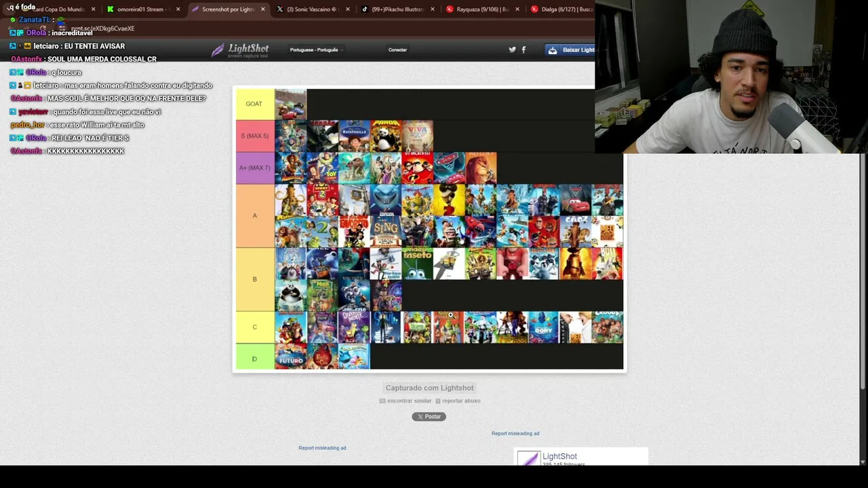The width and height of the screenshot is (868, 488).
Task: Click the GOAT tier label
Action: tap(255, 104)
